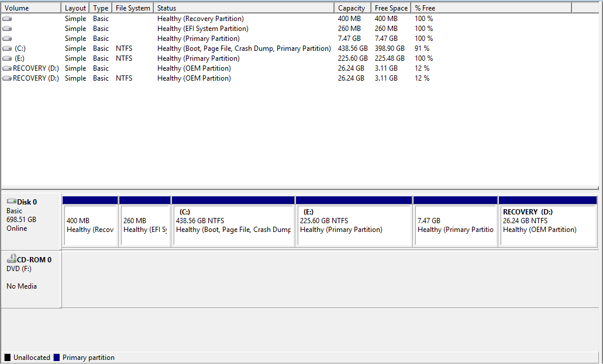Click the volume icon of the EFI System Partition row
The width and height of the screenshot is (603, 364).
[7, 29]
